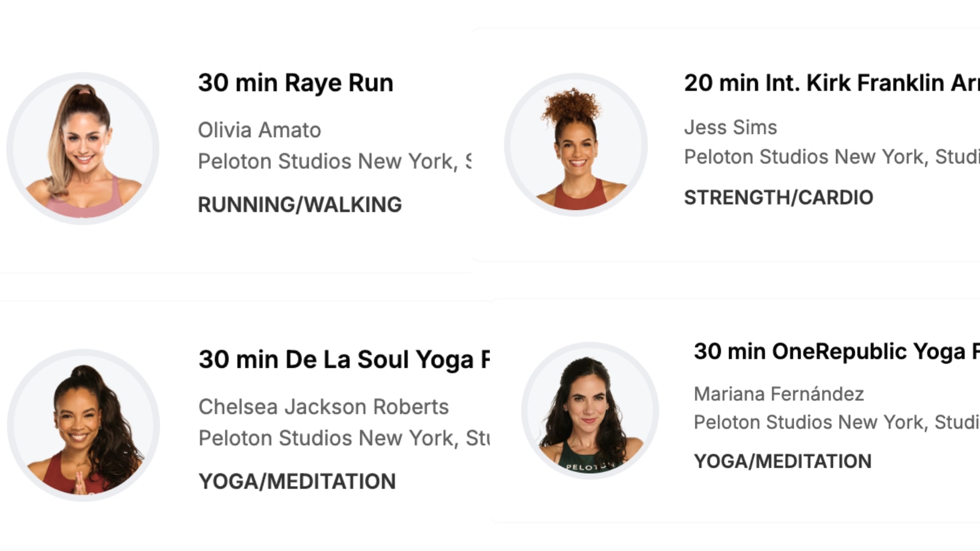
Task: Select the STRENGTH/CARDIO category label
Action: (x=778, y=197)
